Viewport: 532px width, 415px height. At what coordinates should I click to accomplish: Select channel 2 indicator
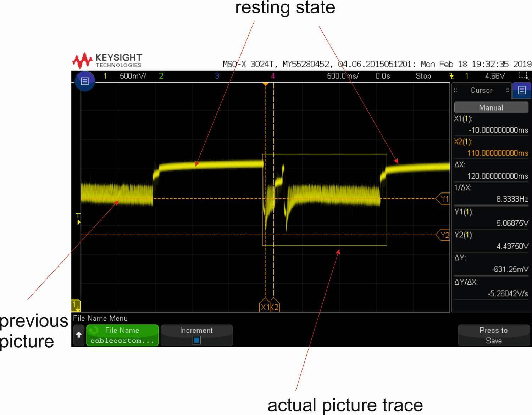[161, 76]
